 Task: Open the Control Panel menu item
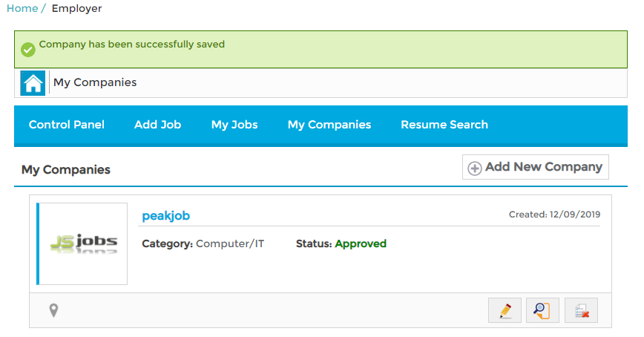(67, 125)
